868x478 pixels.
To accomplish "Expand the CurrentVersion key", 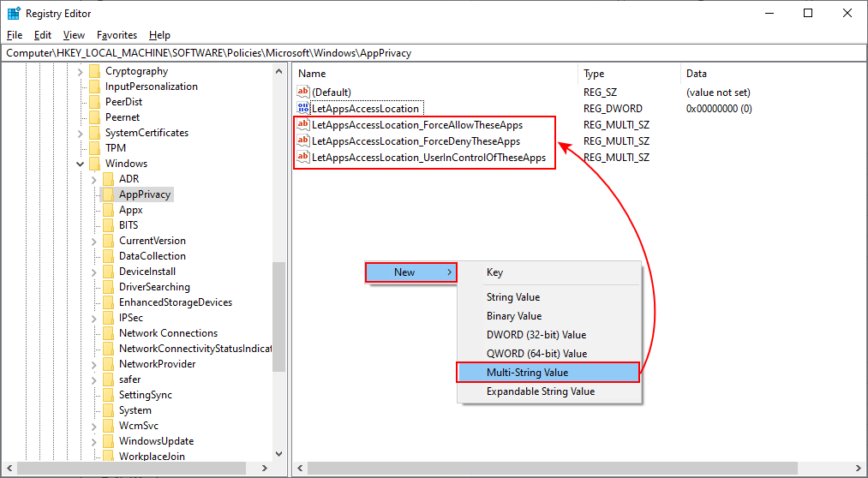I will 94,242.
